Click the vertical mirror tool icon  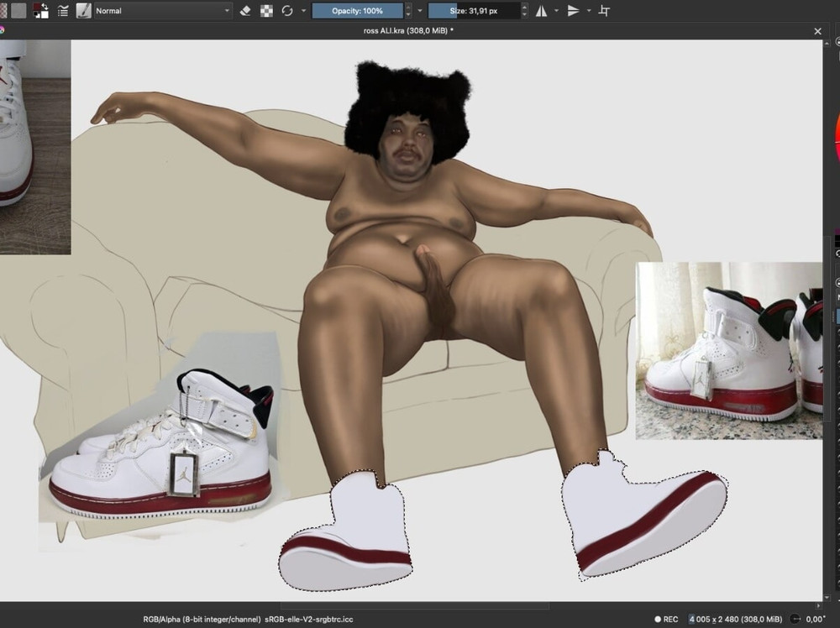(x=573, y=11)
